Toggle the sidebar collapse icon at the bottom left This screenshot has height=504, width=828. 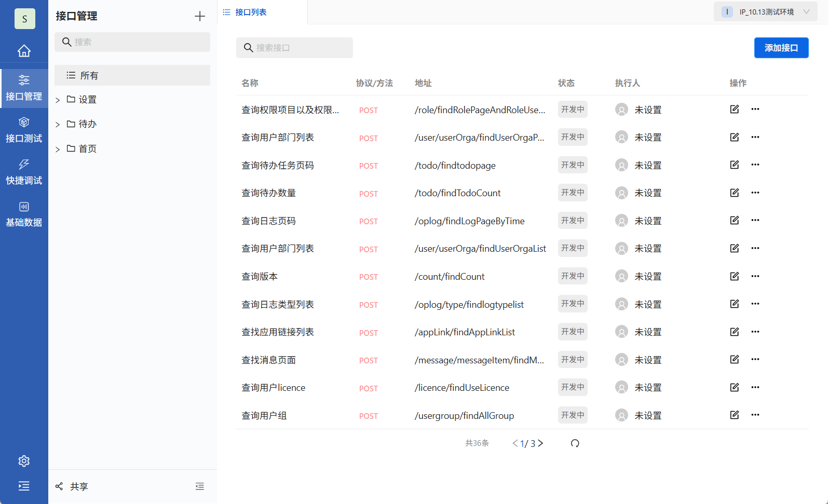click(24, 486)
